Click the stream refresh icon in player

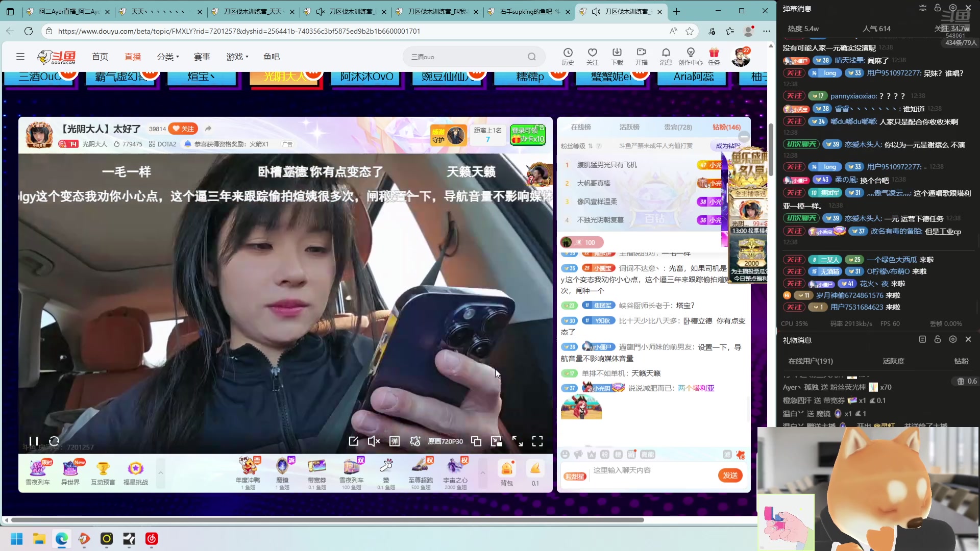(x=54, y=441)
